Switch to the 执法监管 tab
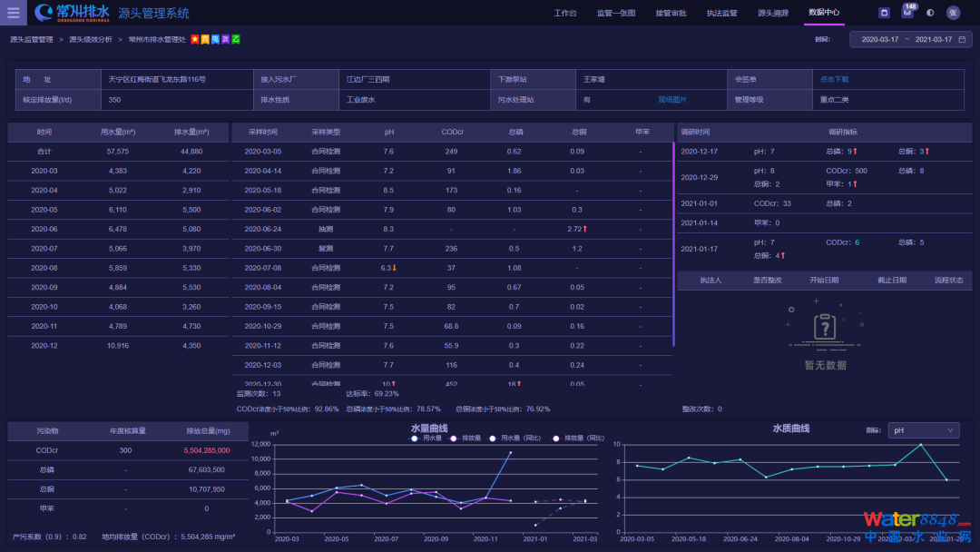This screenshot has width=980, height=552. (721, 13)
